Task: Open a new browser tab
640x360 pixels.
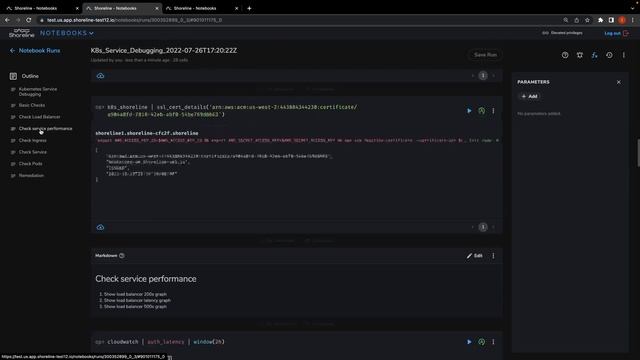Action: tap(249, 8)
